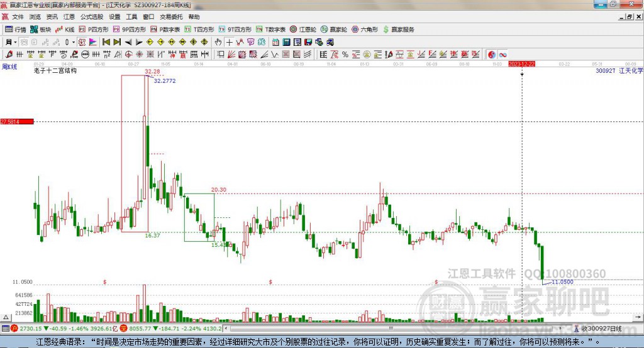This screenshot has width=644, height=348.
Task: Open the calculator icon
Action: coord(287,42)
